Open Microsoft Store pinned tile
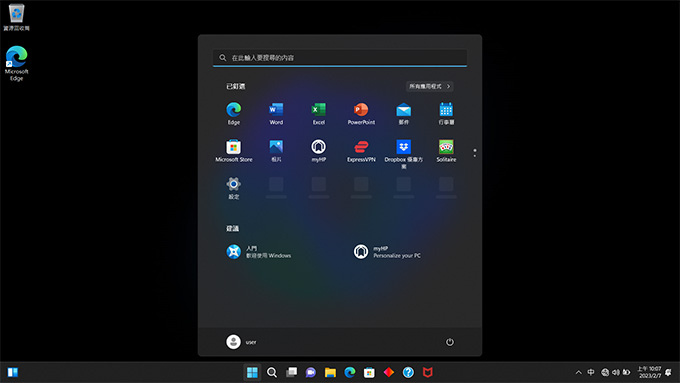 [x=233, y=151]
